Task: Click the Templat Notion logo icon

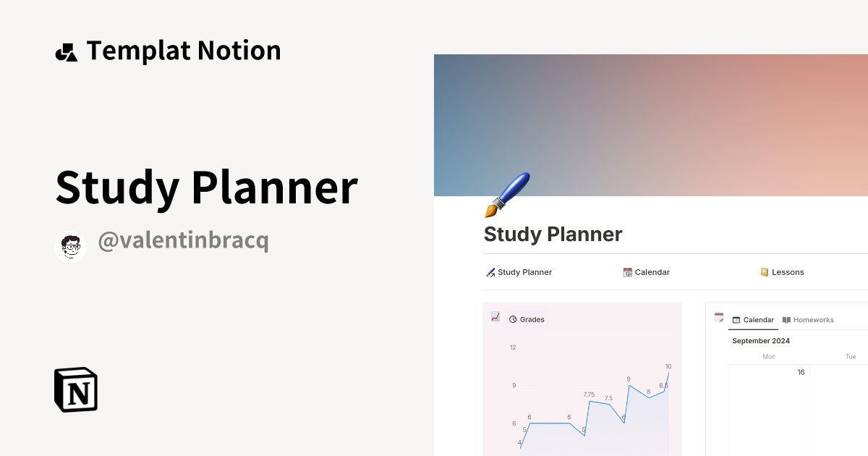Action: click(66, 51)
